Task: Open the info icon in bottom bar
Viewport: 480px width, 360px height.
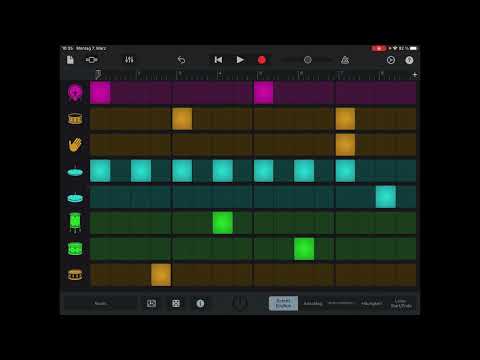Action: (200, 303)
